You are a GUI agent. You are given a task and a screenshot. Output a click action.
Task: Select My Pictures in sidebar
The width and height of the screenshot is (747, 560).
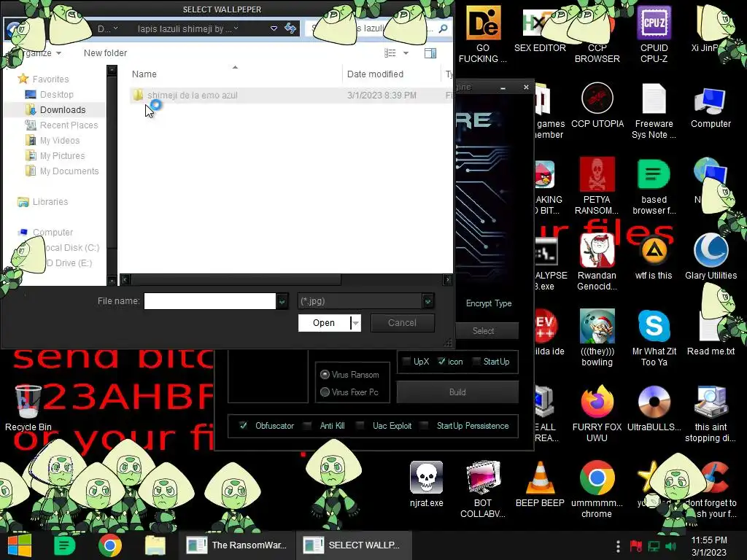(62, 155)
